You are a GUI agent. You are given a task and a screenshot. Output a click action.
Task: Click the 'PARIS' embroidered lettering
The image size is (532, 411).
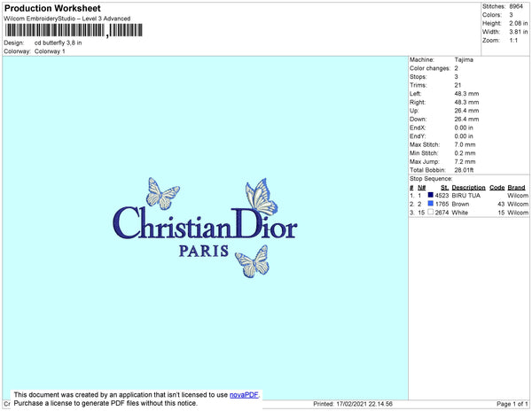click(204, 251)
